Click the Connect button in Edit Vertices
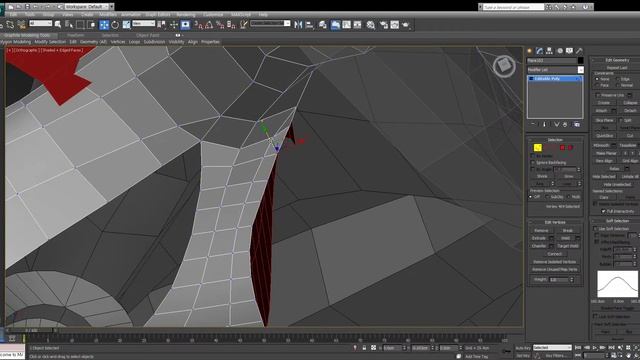Viewport: 640px width, 360px height. pos(555,253)
